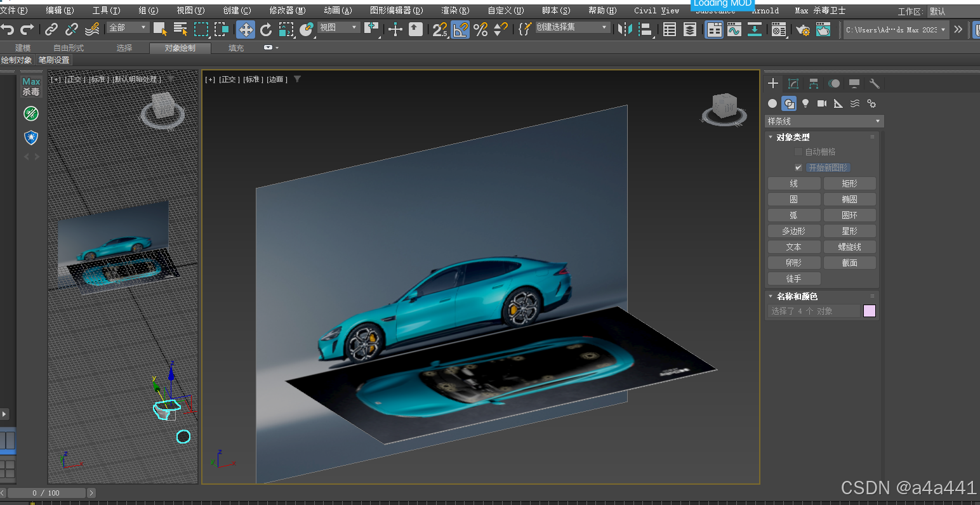
Task: Switch to Lights category icon
Action: click(805, 103)
